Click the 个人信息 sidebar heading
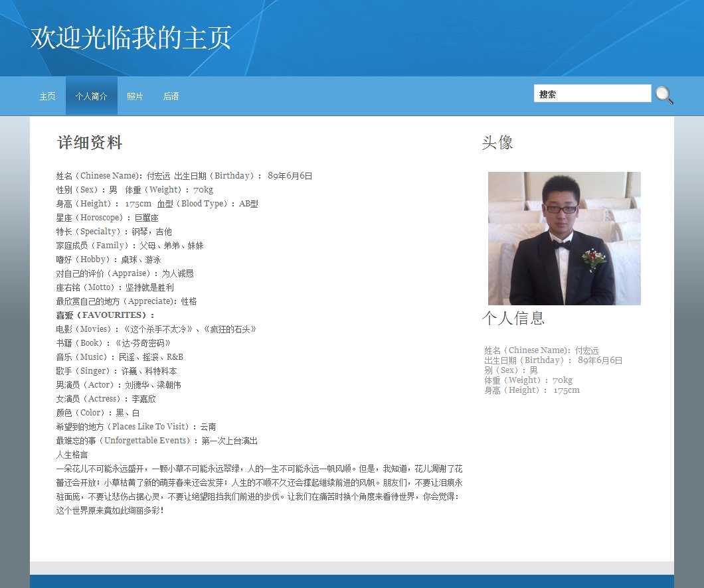 (513, 318)
